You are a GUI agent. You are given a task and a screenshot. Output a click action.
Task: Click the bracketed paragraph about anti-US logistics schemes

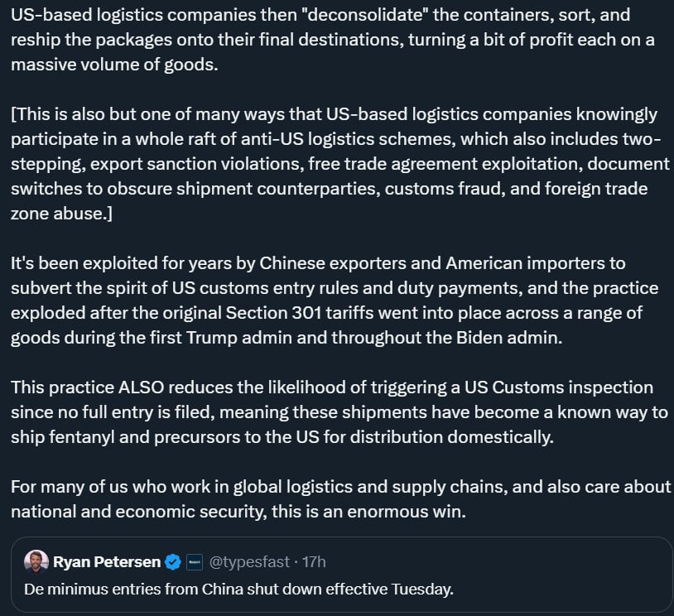(340, 164)
